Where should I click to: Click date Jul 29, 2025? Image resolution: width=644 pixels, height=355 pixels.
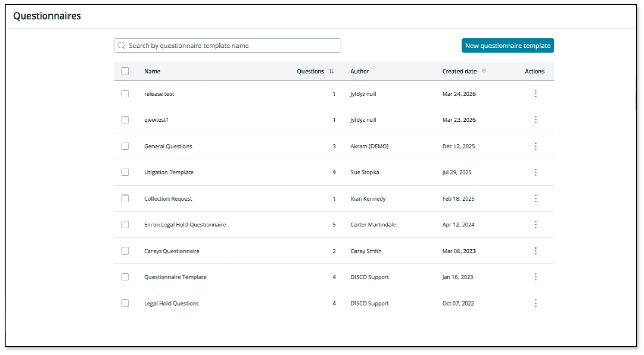tap(457, 172)
